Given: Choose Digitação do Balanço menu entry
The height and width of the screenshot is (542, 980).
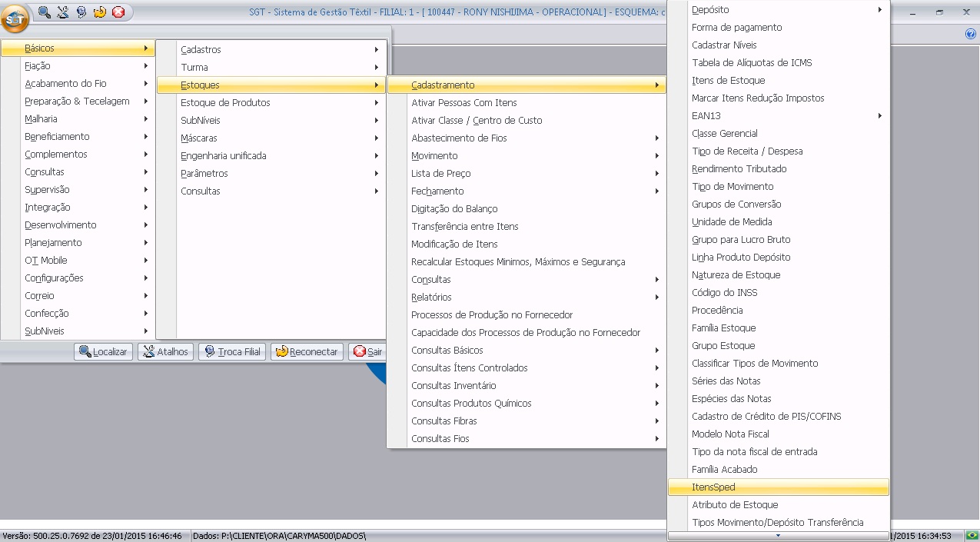Looking at the screenshot, I should (x=454, y=209).
